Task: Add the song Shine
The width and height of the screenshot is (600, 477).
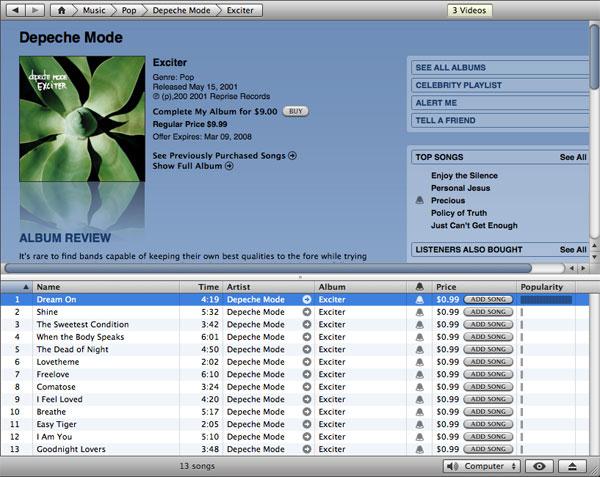Action: click(488, 312)
